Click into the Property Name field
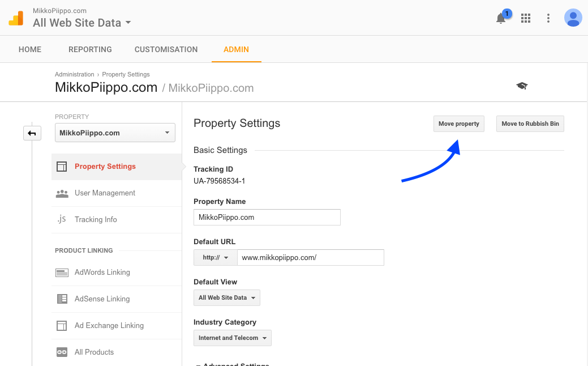This screenshot has height=366, width=588. click(267, 218)
